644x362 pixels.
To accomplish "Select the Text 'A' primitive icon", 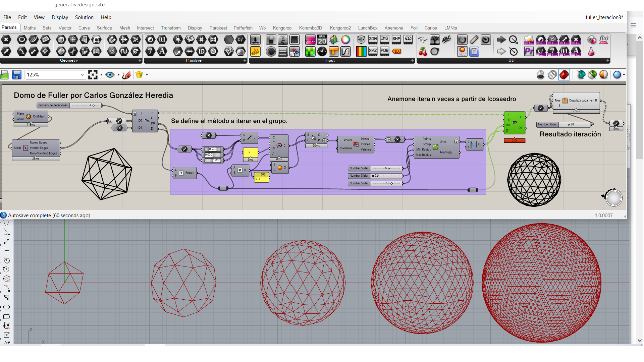I will pos(162,51).
